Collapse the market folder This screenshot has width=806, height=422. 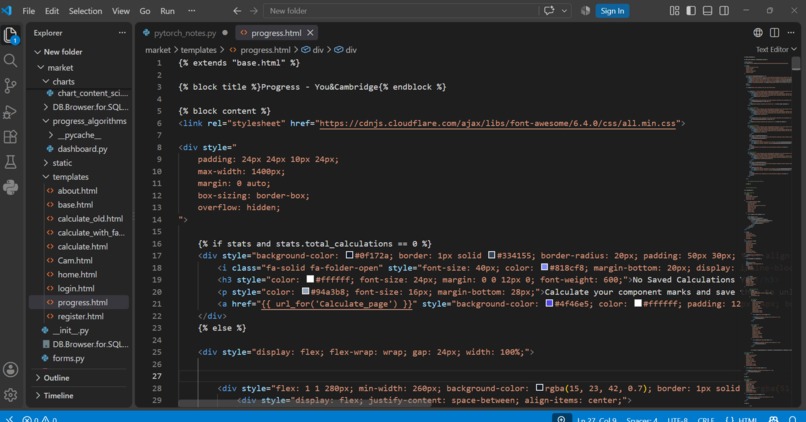41,67
